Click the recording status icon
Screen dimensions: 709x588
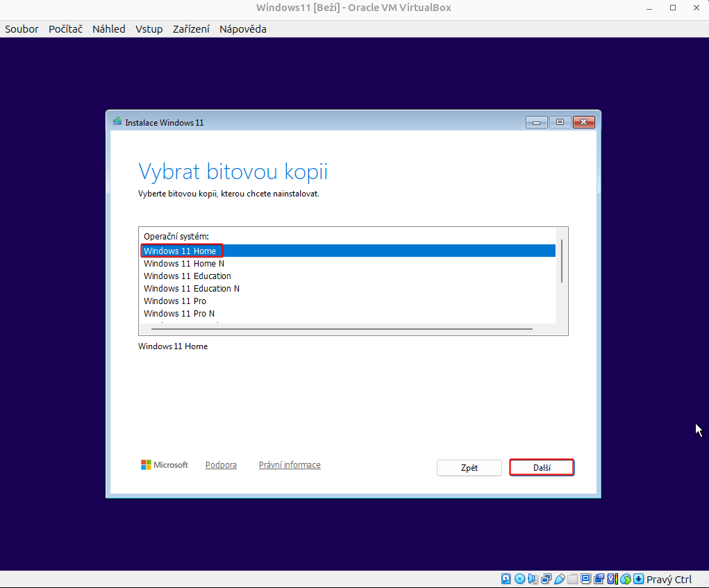599,579
